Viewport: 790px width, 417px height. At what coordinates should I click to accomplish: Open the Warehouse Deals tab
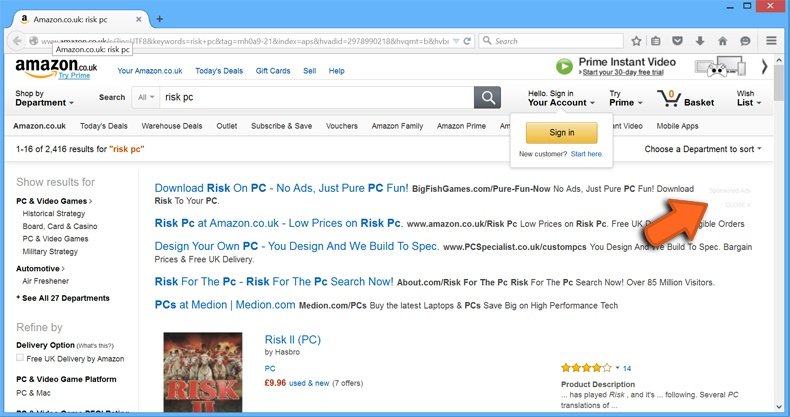pyautogui.click(x=171, y=126)
